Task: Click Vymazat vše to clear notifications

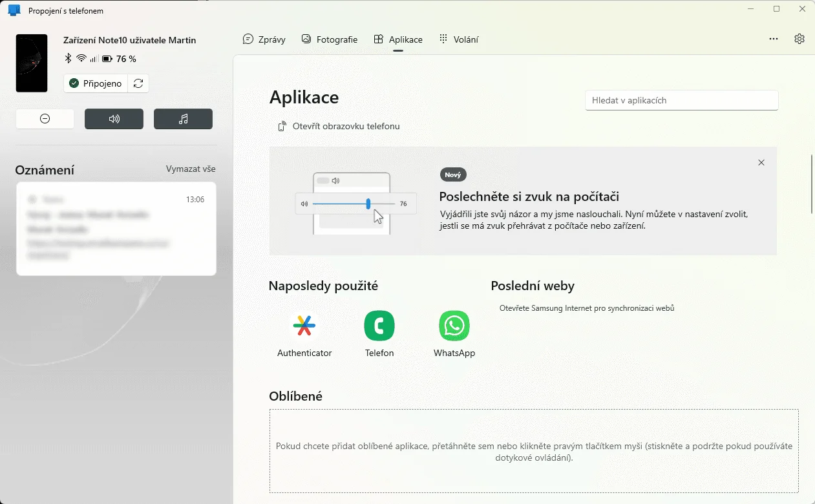Action: [x=191, y=169]
